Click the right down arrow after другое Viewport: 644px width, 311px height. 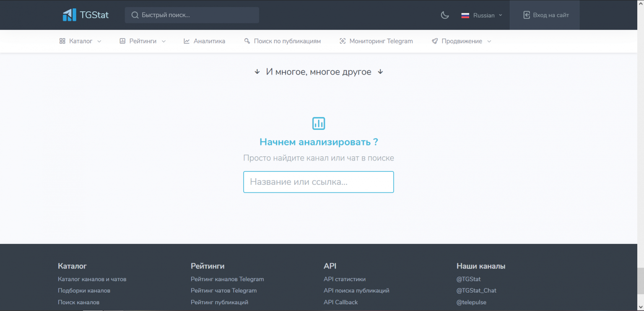click(x=380, y=72)
